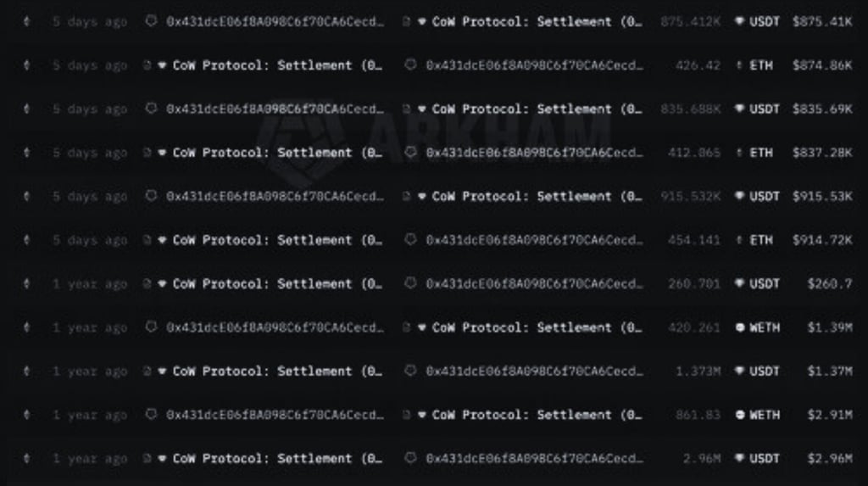
Task: Open CoW Protocol: Settlement sender in $874.86K row
Action: pyautogui.click(x=276, y=65)
